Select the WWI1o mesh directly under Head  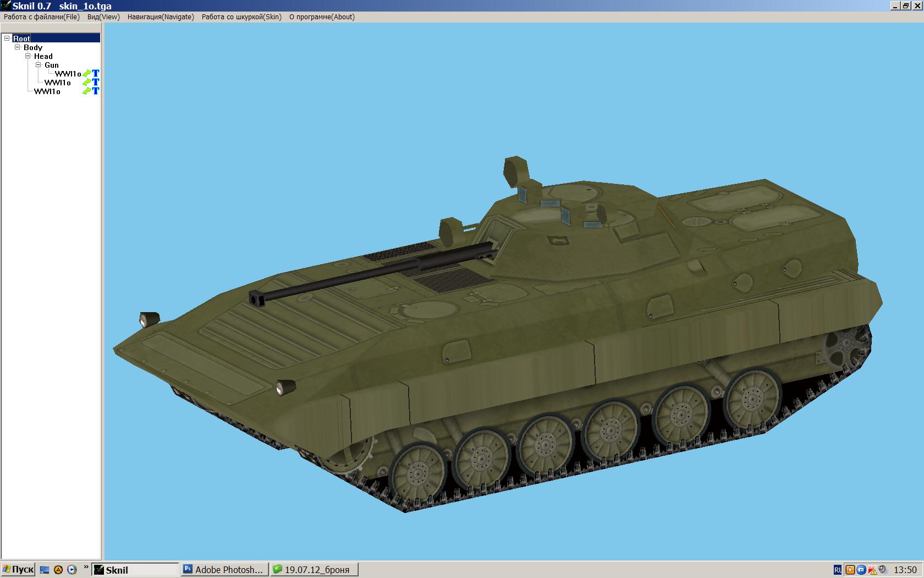click(58, 83)
